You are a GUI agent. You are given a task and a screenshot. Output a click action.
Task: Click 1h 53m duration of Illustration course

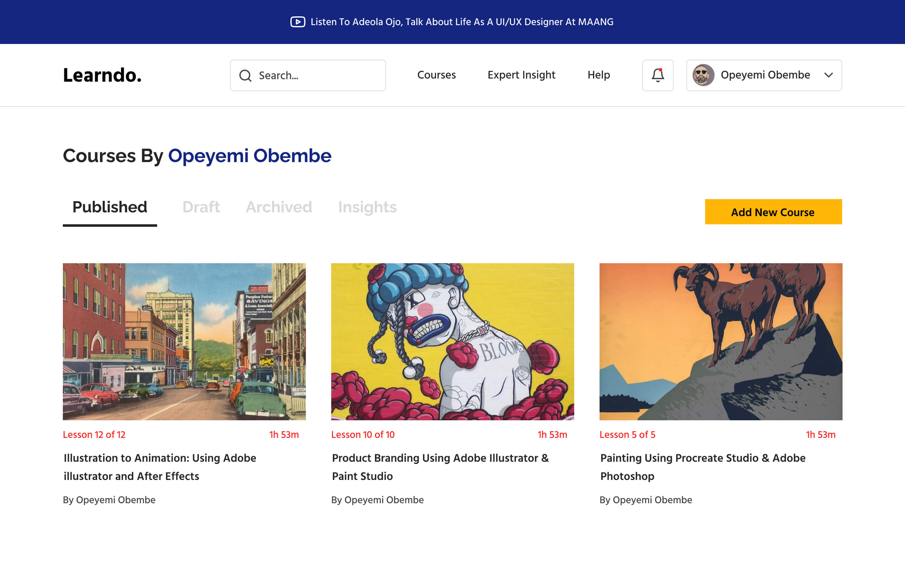284,434
